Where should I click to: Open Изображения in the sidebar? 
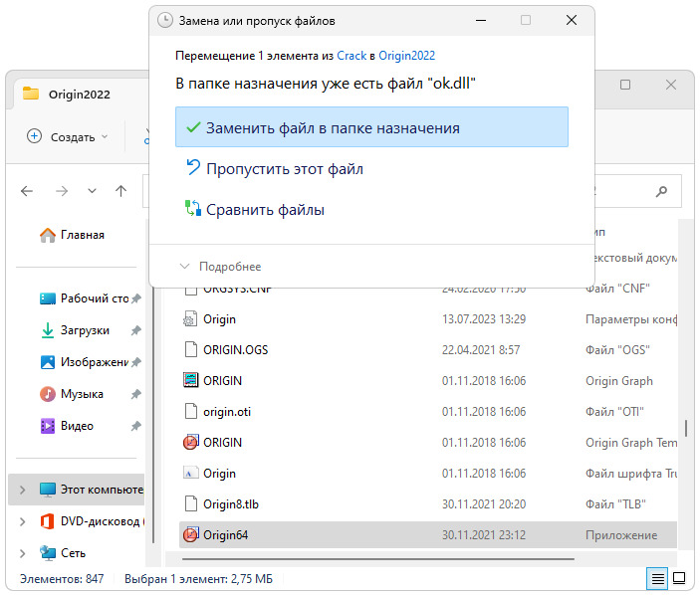[x=84, y=362]
